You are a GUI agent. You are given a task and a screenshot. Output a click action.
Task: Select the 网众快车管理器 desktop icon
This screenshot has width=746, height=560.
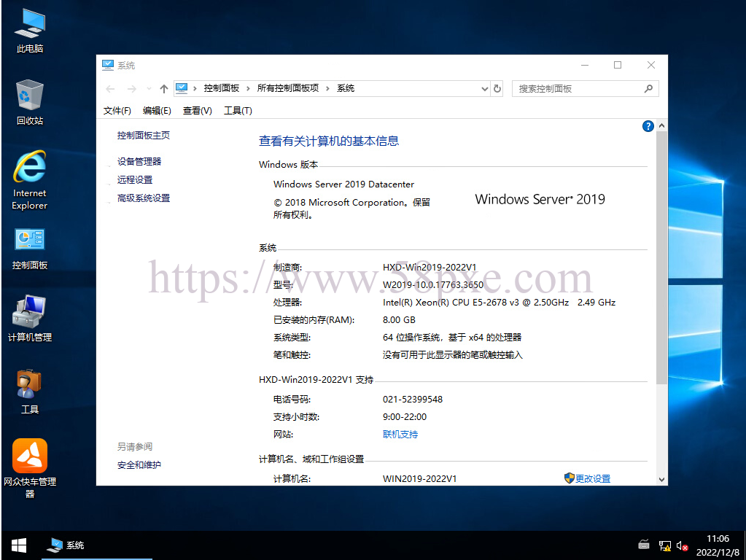[29, 468]
